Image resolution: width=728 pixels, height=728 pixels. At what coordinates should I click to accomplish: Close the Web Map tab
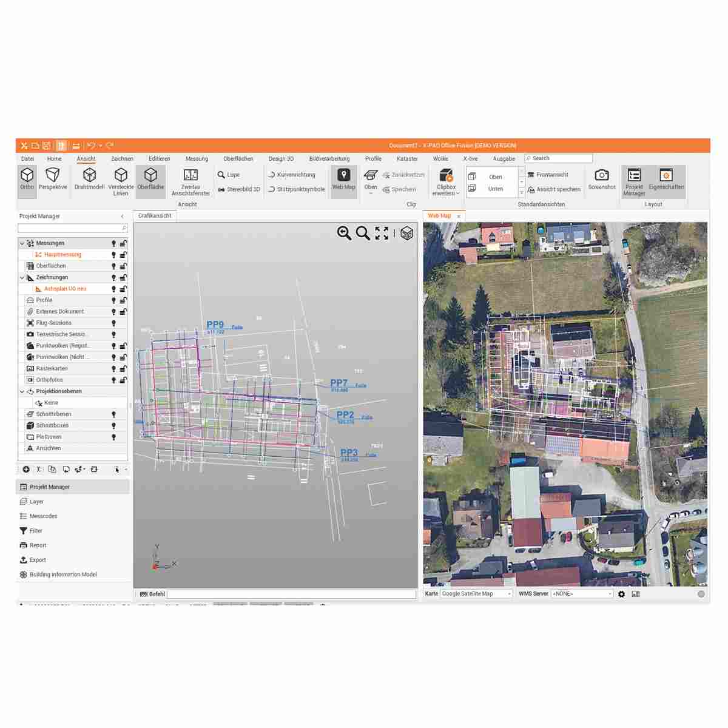459,216
